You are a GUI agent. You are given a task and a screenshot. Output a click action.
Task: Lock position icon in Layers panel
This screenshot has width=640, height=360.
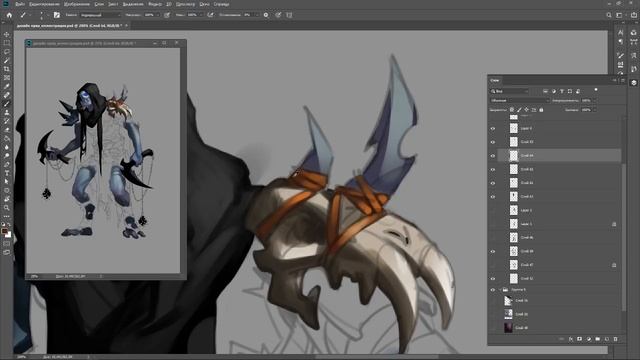(x=527, y=110)
